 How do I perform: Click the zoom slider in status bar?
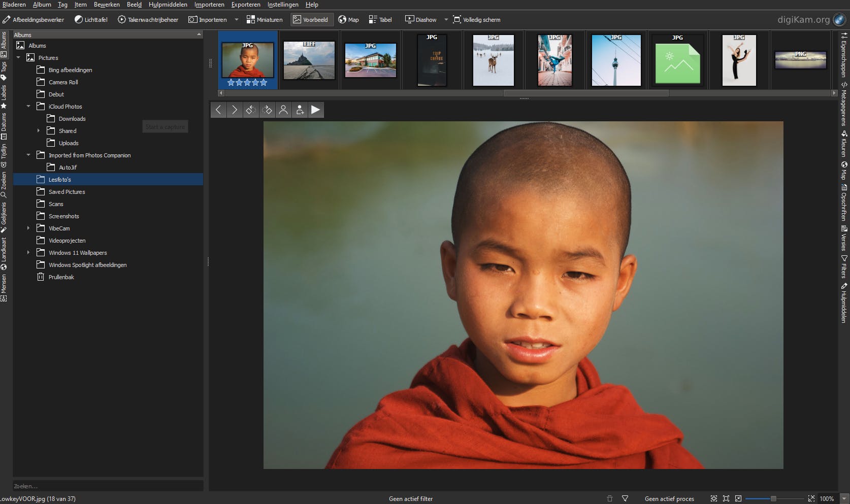click(773, 498)
